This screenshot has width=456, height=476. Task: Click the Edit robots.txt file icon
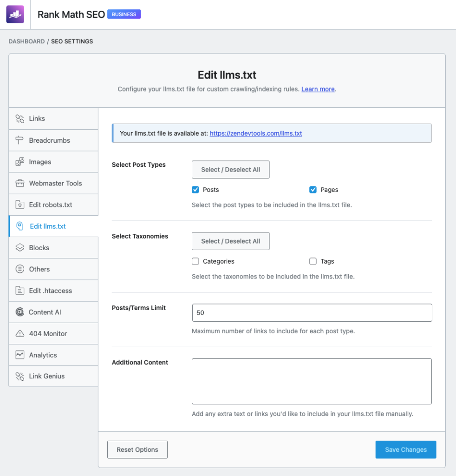click(x=20, y=205)
